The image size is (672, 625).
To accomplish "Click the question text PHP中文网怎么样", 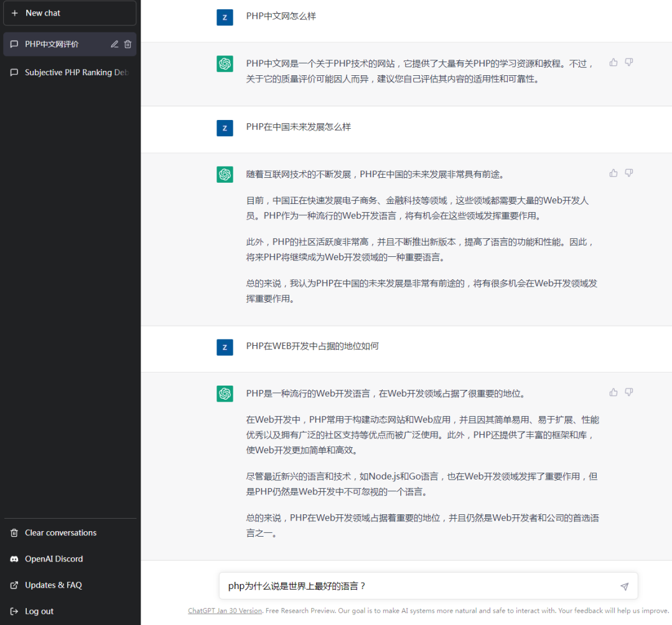I will (x=281, y=16).
